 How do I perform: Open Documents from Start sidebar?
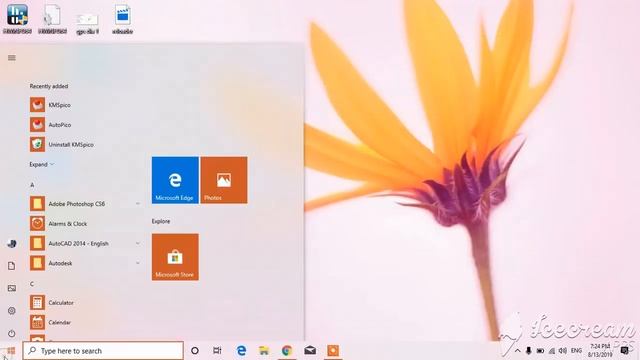point(12,266)
